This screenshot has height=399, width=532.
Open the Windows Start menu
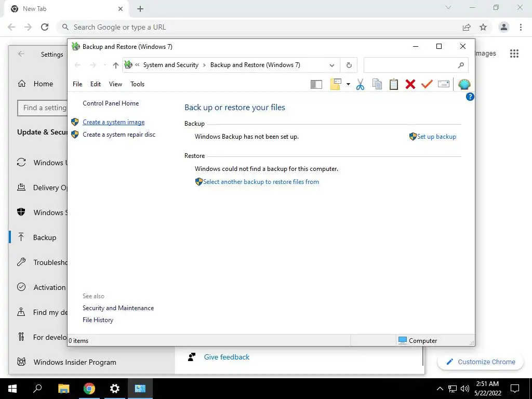click(12, 389)
